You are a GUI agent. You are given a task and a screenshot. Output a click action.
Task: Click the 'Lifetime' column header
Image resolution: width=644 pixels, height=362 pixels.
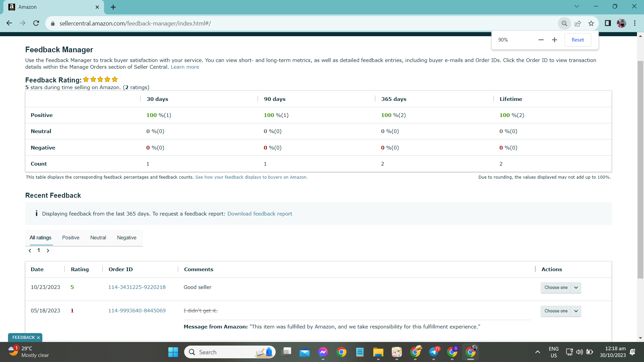tap(511, 99)
